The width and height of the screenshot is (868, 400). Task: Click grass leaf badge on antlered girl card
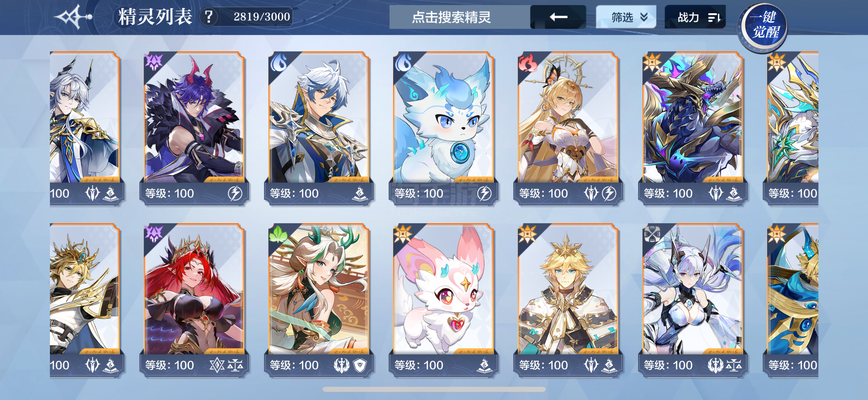[278, 234]
